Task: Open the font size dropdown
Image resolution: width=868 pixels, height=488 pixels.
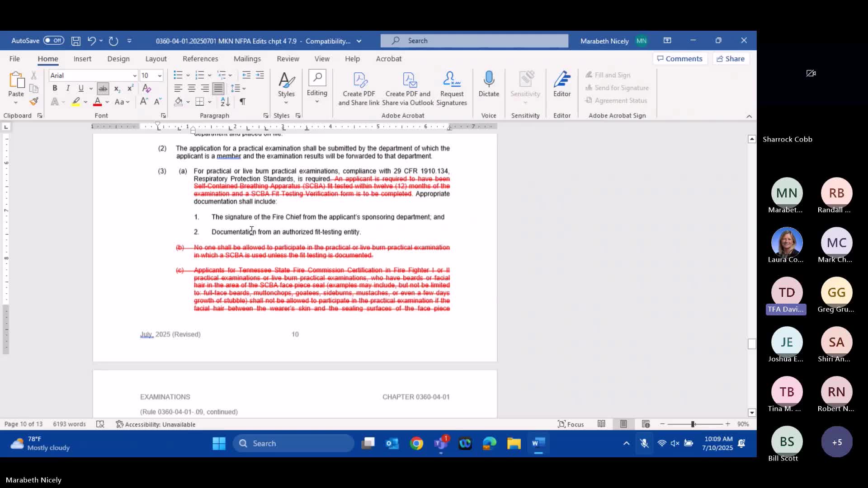Action: pos(160,75)
